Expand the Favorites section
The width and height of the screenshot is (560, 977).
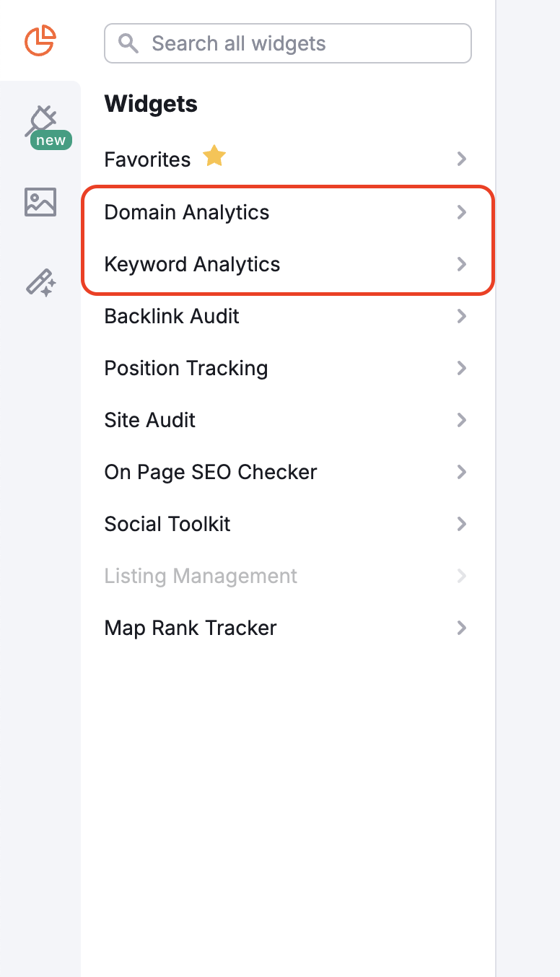coord(462,159)
